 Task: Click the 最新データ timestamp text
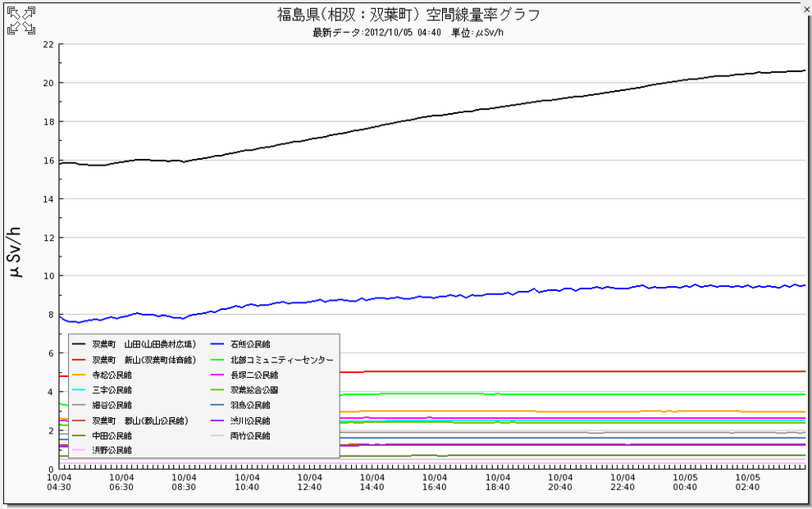[x=376, y=33]
